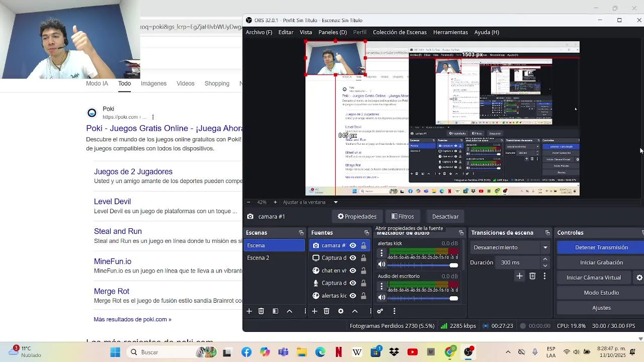Add a new source in Fuentes panel
This screenshot has height=362, width=644.
pos(314,311)
